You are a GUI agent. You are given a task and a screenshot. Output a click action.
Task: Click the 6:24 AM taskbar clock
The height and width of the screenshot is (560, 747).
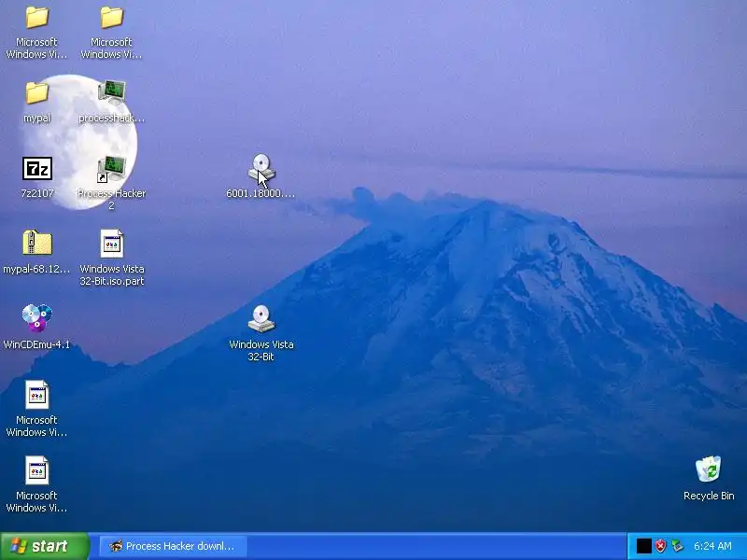pos(712,546)
